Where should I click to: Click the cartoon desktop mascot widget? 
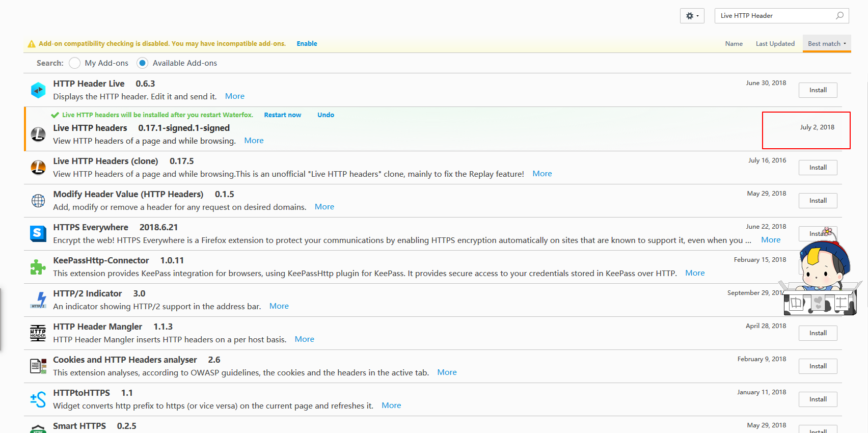click(x=820, y=273)
